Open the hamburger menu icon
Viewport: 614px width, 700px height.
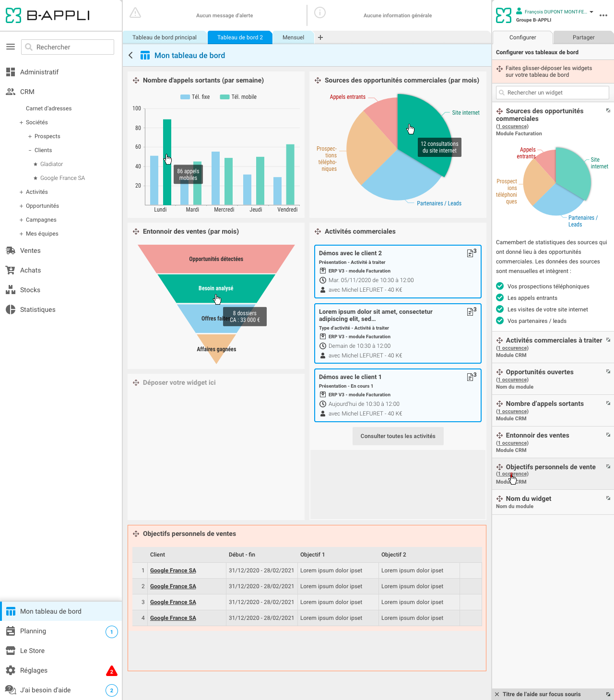[x=11, y=47]
